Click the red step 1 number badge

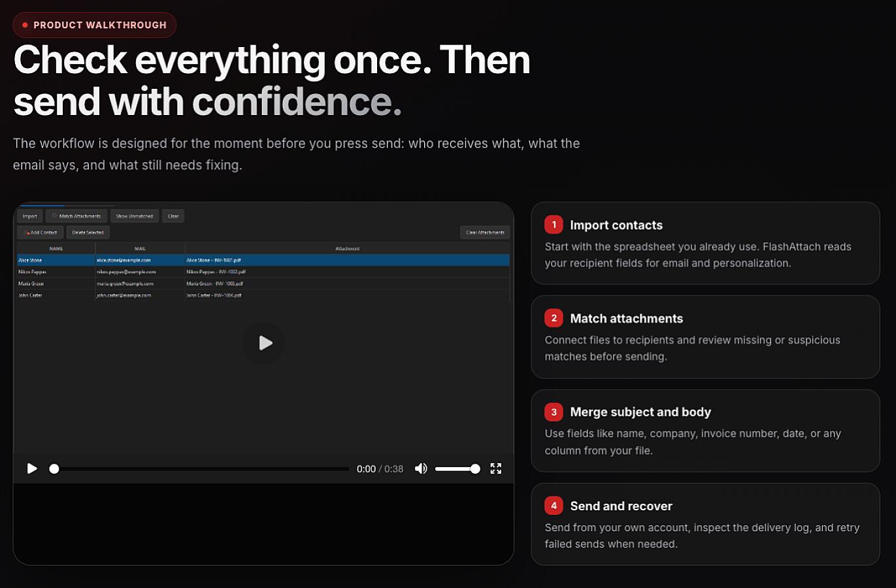[554, 225]
